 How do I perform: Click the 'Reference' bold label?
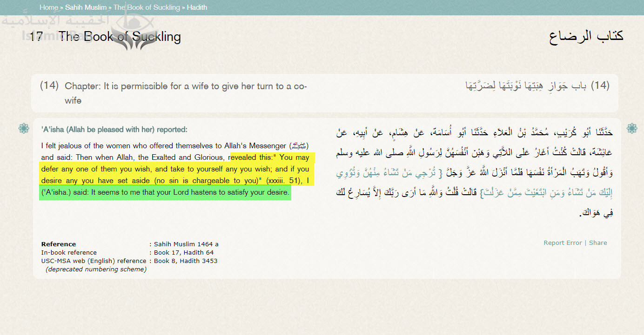[x=59, y=244]
